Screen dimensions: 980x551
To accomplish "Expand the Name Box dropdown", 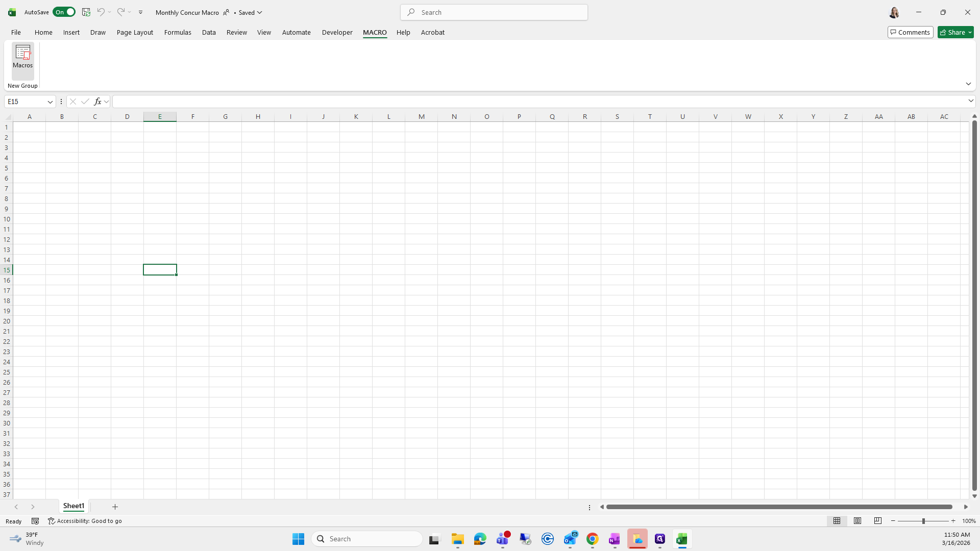I will coord(50,102).
